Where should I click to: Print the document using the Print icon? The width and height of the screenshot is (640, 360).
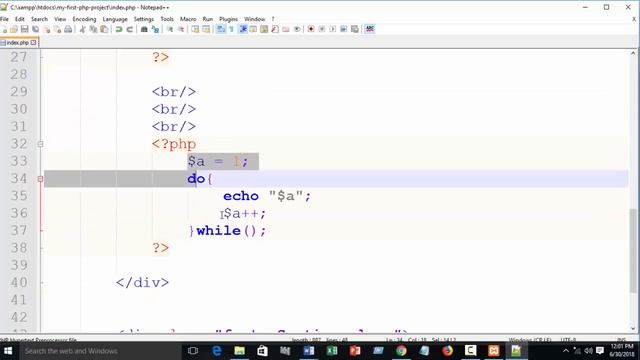point(68,29)
